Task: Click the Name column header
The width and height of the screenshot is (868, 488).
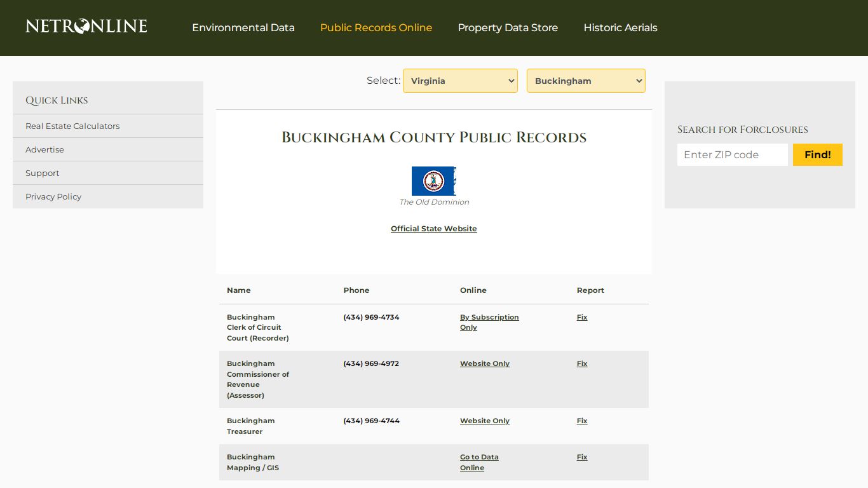Action: tap(239, 290)
